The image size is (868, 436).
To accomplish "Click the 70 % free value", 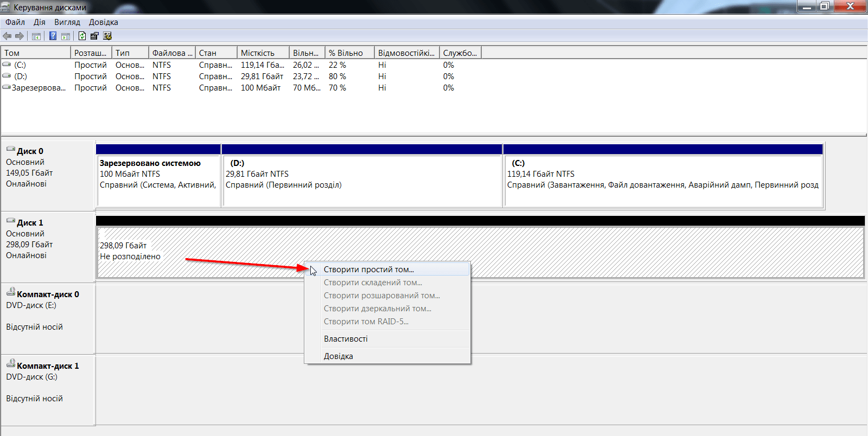I will (337, 88).
